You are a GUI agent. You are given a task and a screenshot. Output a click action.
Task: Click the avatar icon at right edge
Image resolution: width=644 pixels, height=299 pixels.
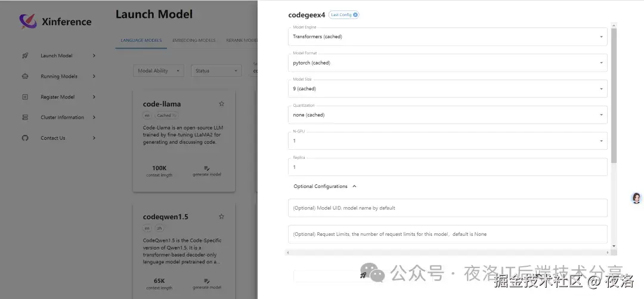point(636,198)
